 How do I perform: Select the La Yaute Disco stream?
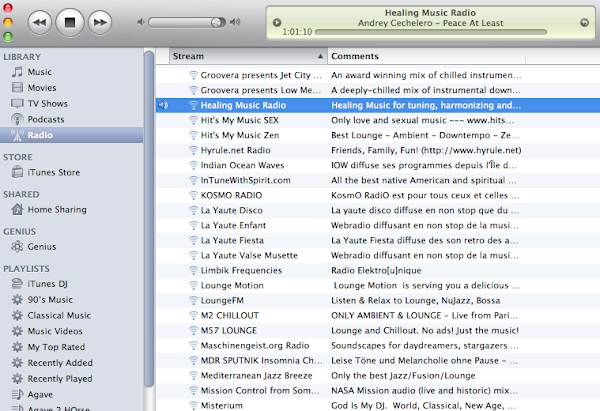378,210
